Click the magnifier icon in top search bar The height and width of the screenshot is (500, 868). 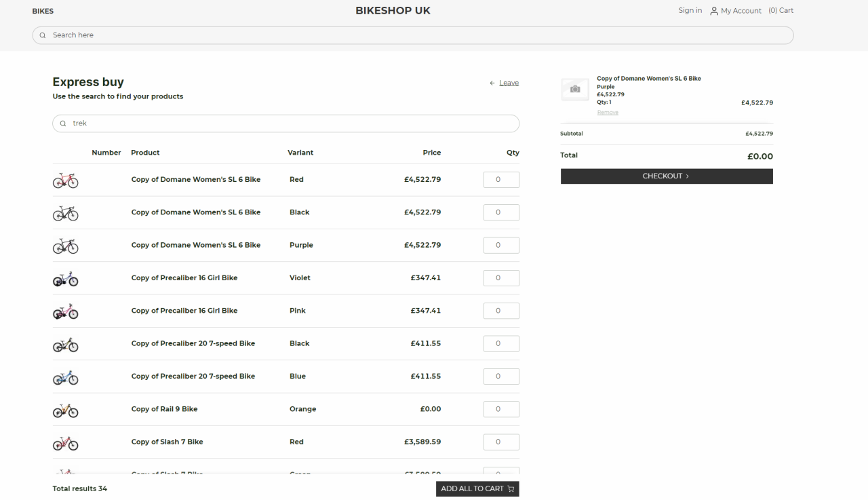point(43,35)
